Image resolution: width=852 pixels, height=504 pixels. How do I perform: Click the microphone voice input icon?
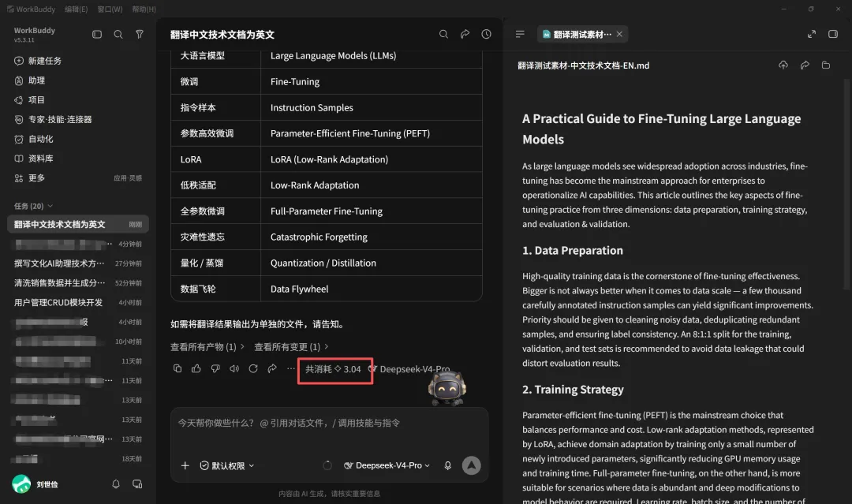[x=448, y=465]
